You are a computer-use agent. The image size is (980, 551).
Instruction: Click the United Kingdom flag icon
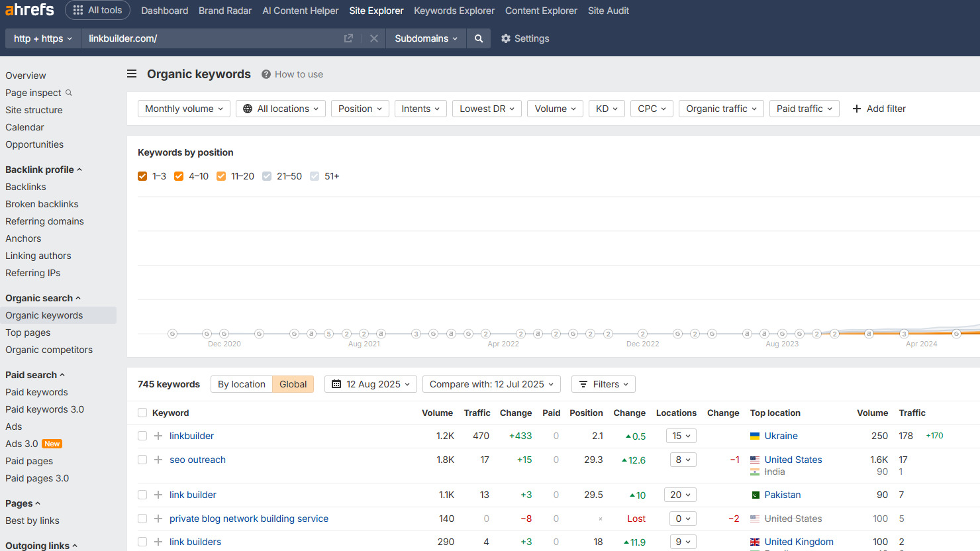(755, 542)
